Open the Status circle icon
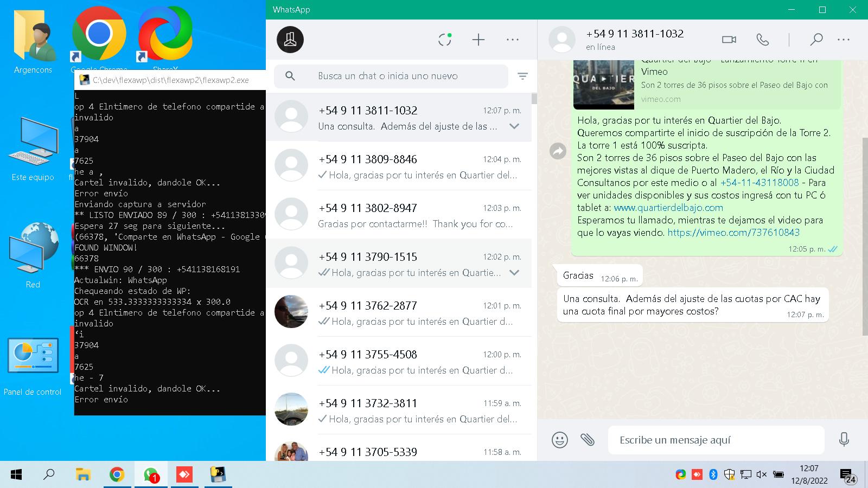The image size is (868, 488). pos(445,40)
